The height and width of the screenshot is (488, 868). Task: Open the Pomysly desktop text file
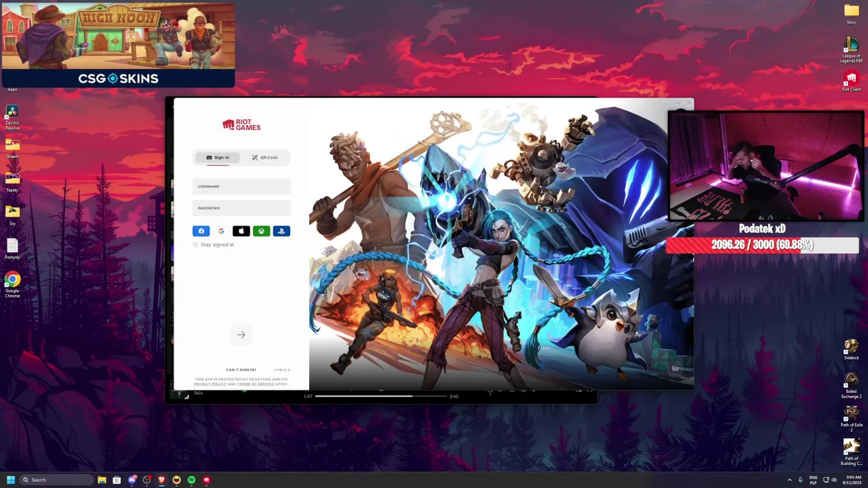[x=12, y=249]
